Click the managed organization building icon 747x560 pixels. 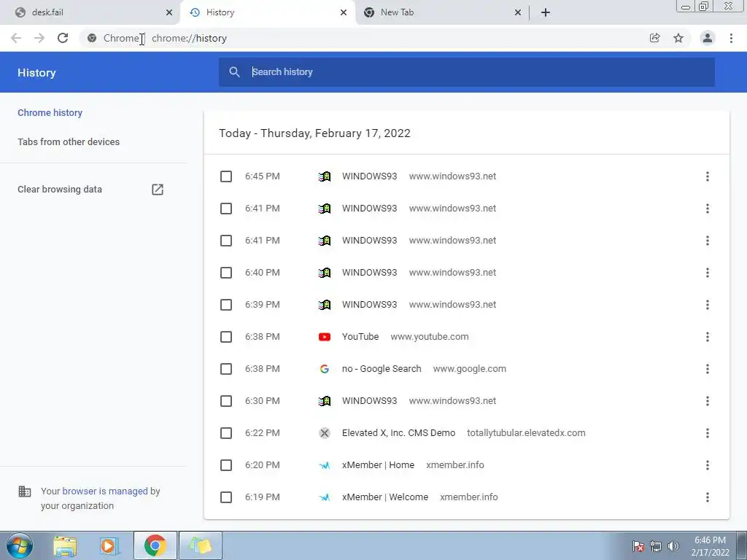[x=24, y=491]
